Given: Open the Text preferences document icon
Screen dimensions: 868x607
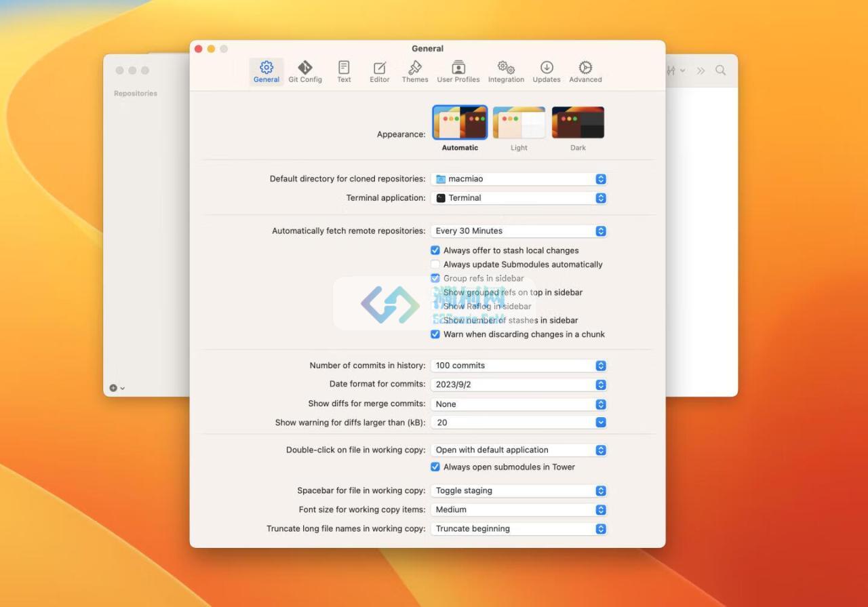Looking at the screenshot, I should point(344,67).
